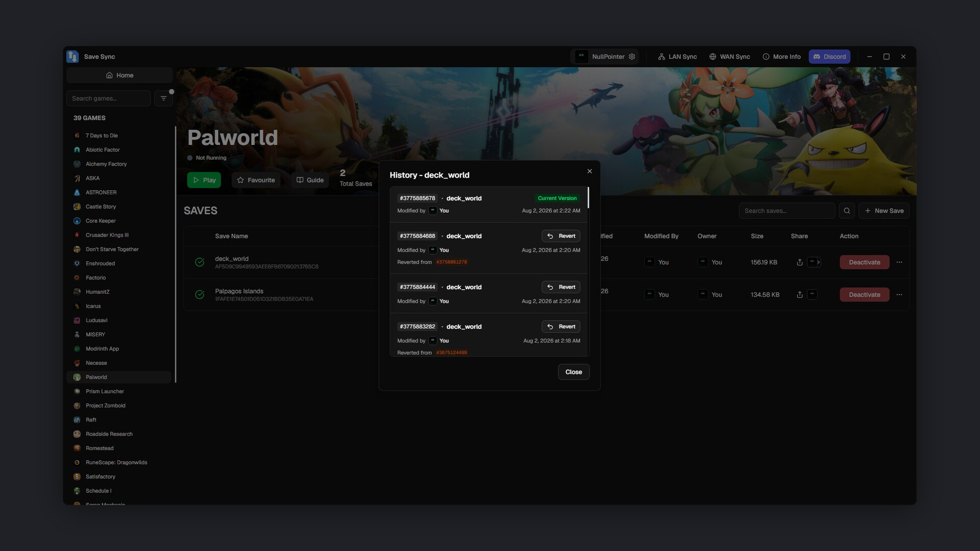This screenshot has height=551, width=980.
Task: Close the History dialog with X icon
Action: [x=590, y=171]
